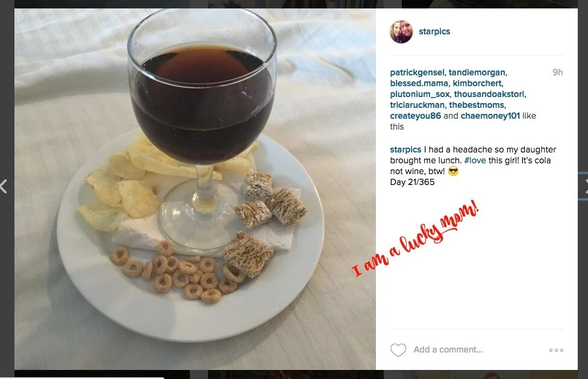Go to previous post with left arrow

(4, 186)
